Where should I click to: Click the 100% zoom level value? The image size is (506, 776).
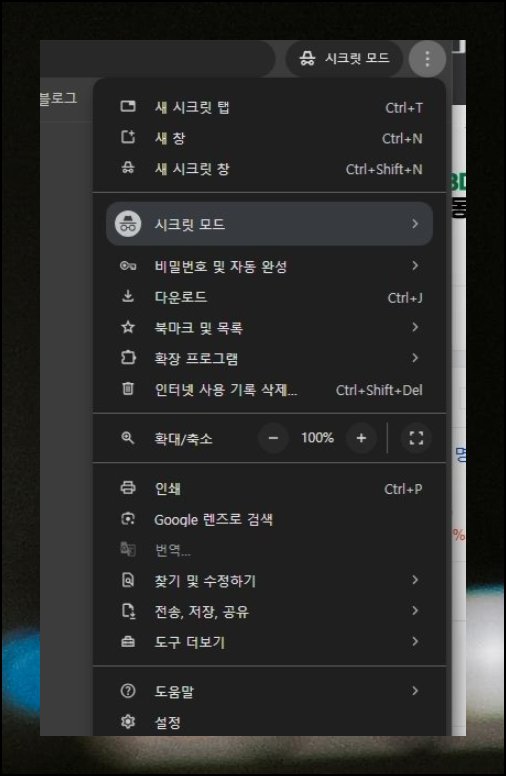(317, 437)
